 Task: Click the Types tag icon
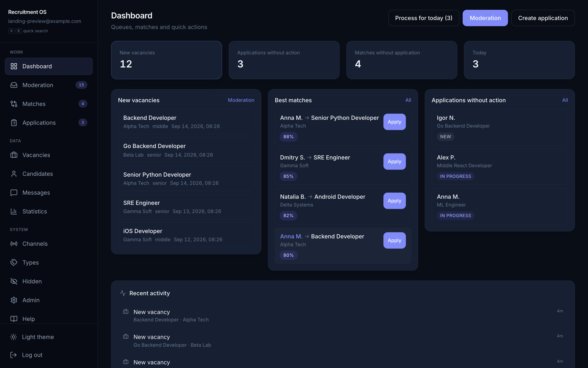click(x=14, y=262)
